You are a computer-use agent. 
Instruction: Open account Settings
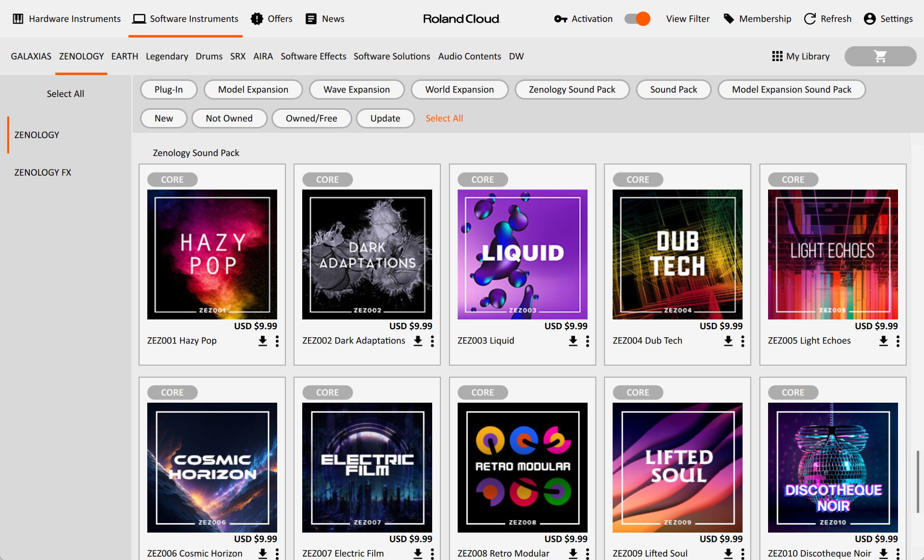point(888,19)
